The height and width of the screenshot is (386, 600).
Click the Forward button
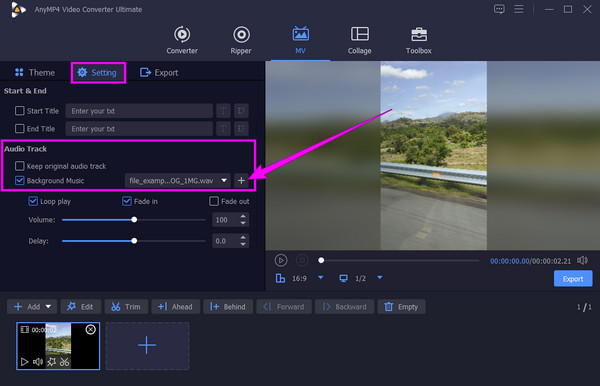pyautogui.click(x=284, y=307)
